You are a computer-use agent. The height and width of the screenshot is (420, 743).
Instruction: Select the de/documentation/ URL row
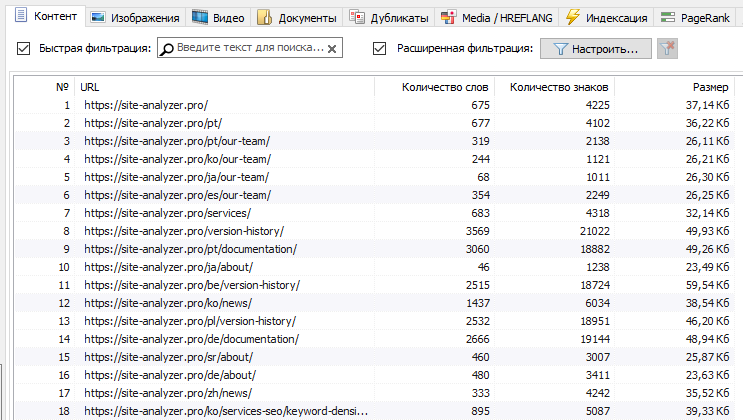pyautogui.click(x=374, y=339)
